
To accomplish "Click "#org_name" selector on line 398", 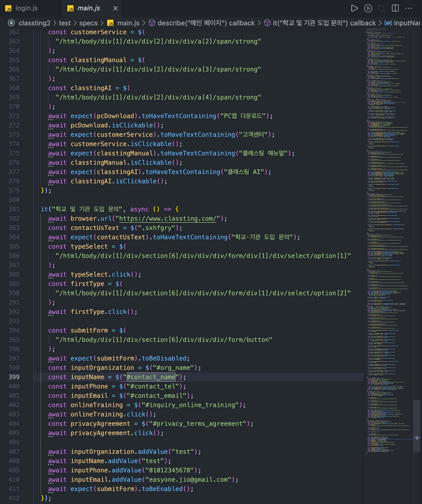I will (x=173, y=368).
